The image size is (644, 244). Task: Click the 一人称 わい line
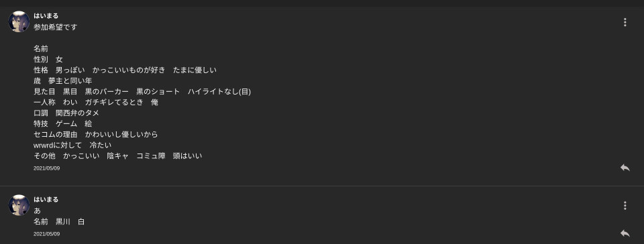[96, 102]
